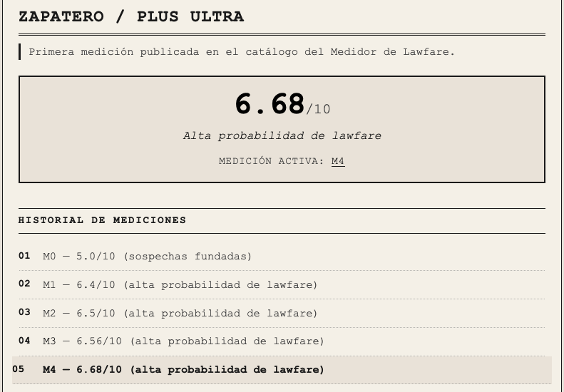Click the list number 01
564x392 pixels.
coord(24,256)
